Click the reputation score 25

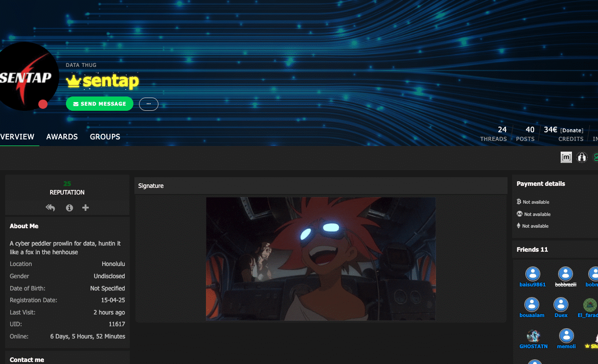point(67,183)
